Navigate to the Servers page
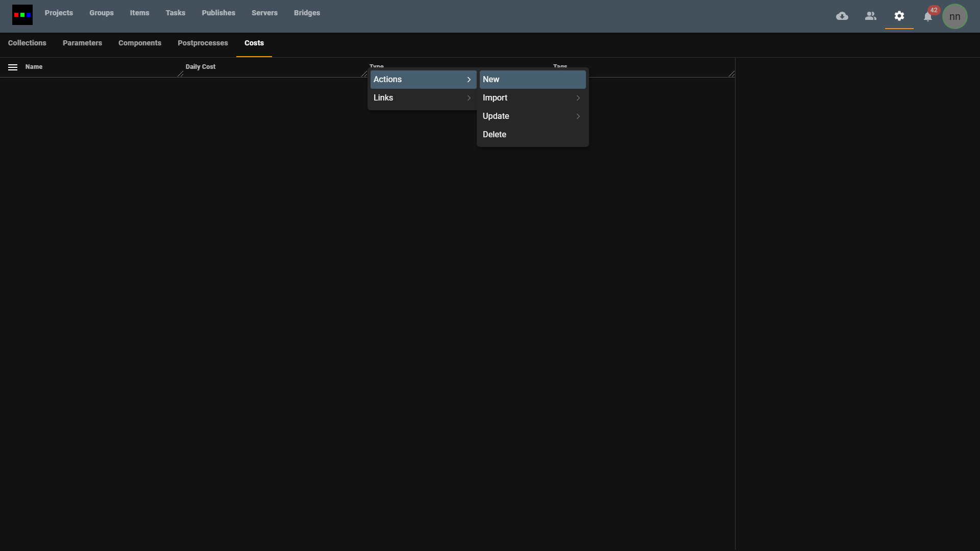The width and height of the screenshot is (980, 551). [x=264, y=13]
